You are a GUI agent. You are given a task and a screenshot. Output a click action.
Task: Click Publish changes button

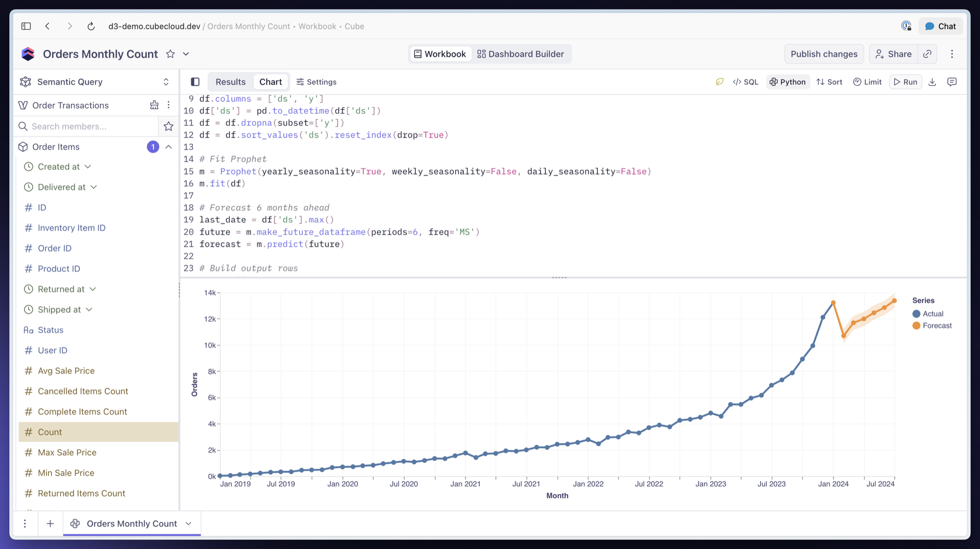(x=824, y=54)
